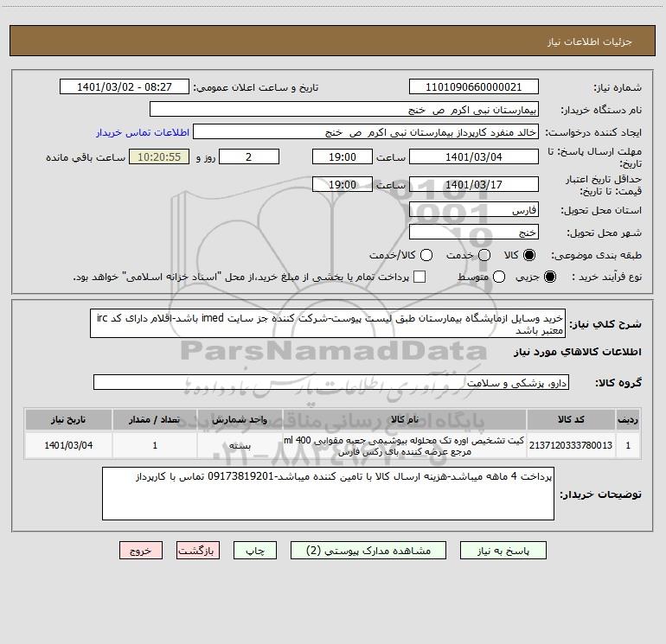Viewport: 666px width, 644px height.
Task: Click the واحد شمارش column header
Action: 240,419
